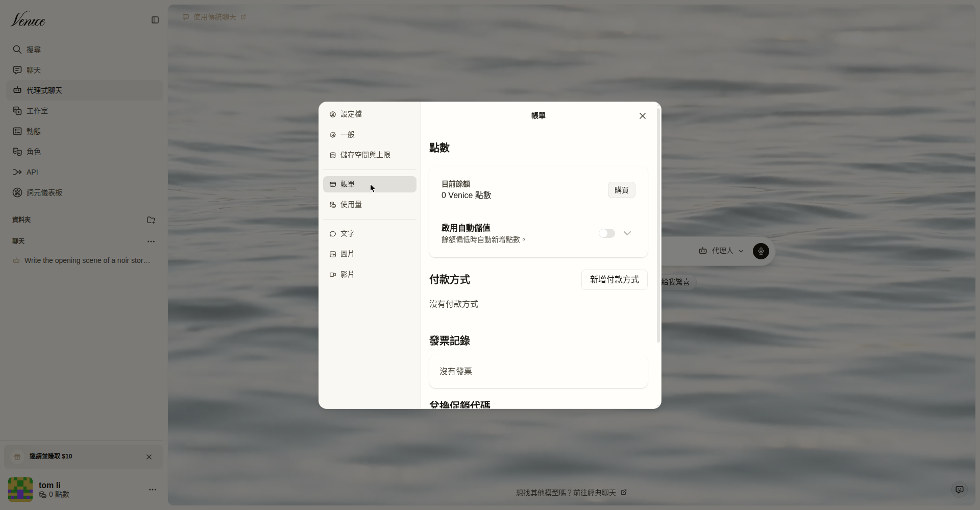Open 一般 general settings tab
The height and width of the screenshot is (510, 980).
[x=370, y=135]
